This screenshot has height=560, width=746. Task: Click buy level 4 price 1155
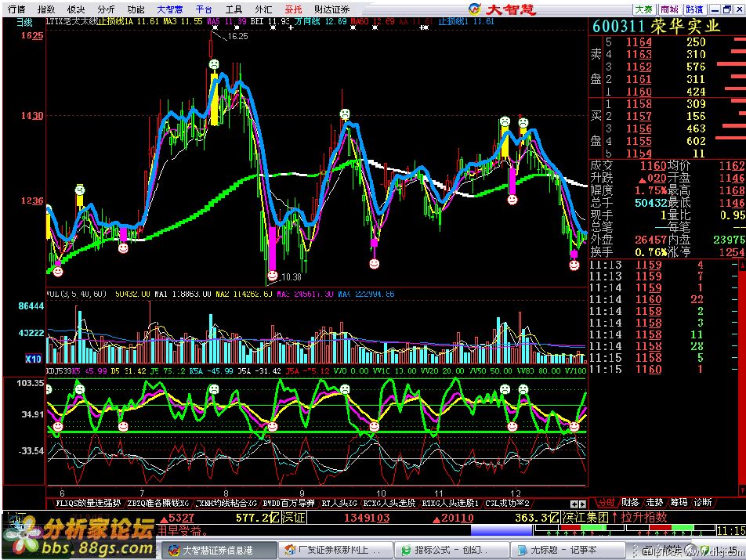point(639,141)
